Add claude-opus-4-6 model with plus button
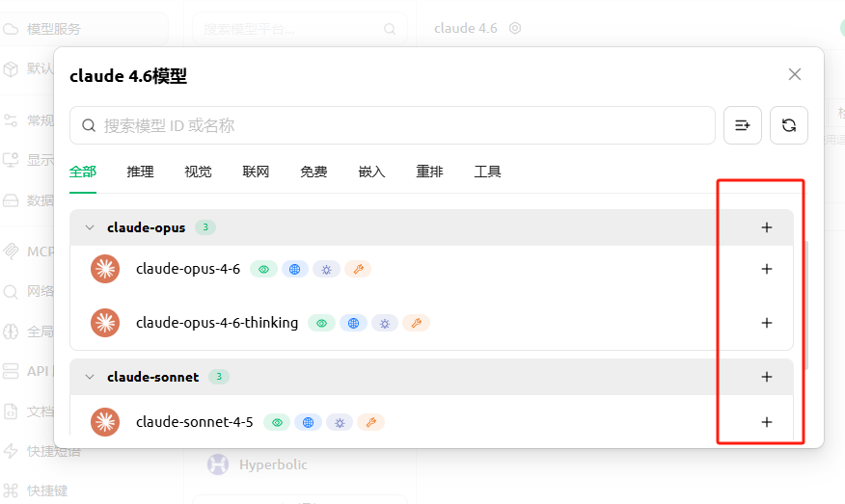The height and width of the screenshot is (504, 845). click(x=766, y=269)
